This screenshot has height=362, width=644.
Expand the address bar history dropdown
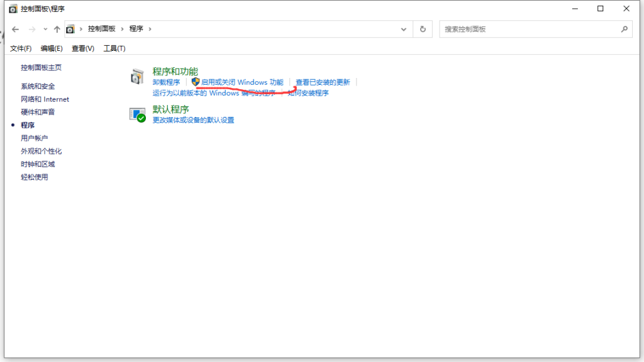(x=404, y=29)
